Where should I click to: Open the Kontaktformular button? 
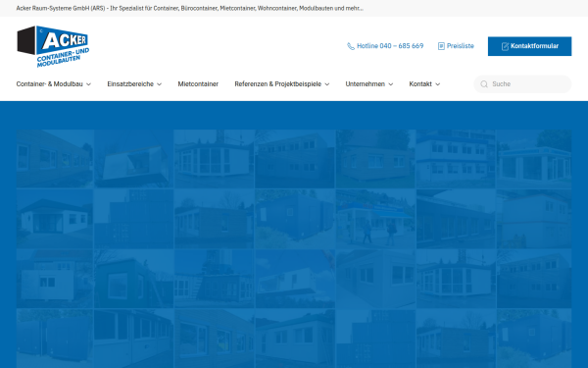tap(529, 46)
